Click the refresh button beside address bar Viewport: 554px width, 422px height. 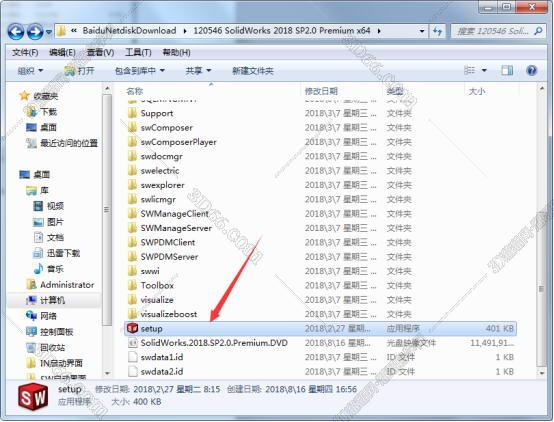pos(438,31)
